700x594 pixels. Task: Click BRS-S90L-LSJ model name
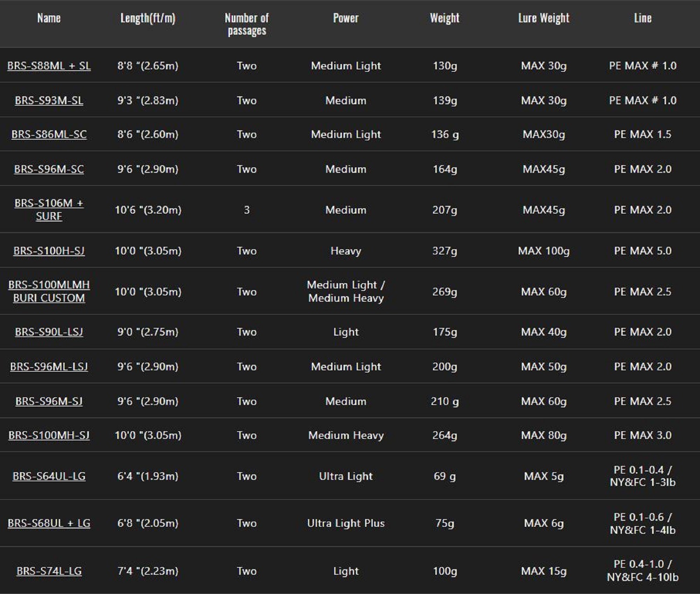pos(49,332)
